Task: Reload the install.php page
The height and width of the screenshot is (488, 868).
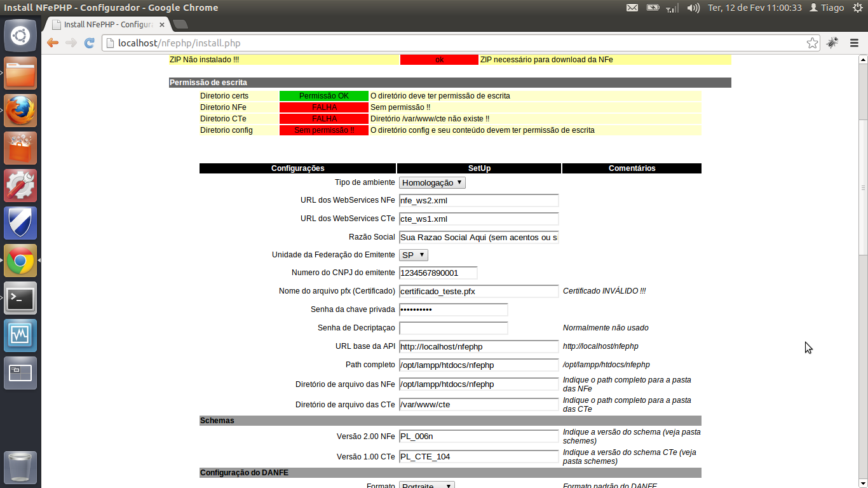Action: [90, 43]
